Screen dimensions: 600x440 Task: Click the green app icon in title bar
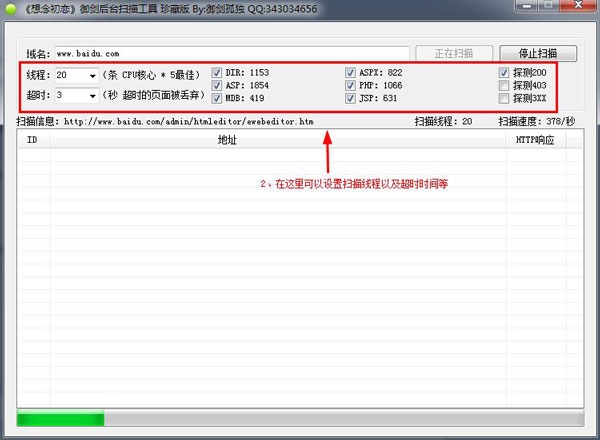click(x=11, y=9)
